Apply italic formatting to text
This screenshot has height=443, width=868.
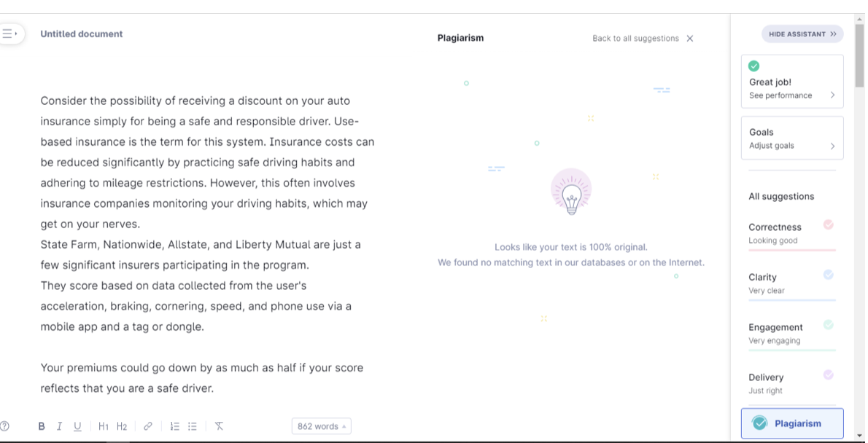click(59, 426)
